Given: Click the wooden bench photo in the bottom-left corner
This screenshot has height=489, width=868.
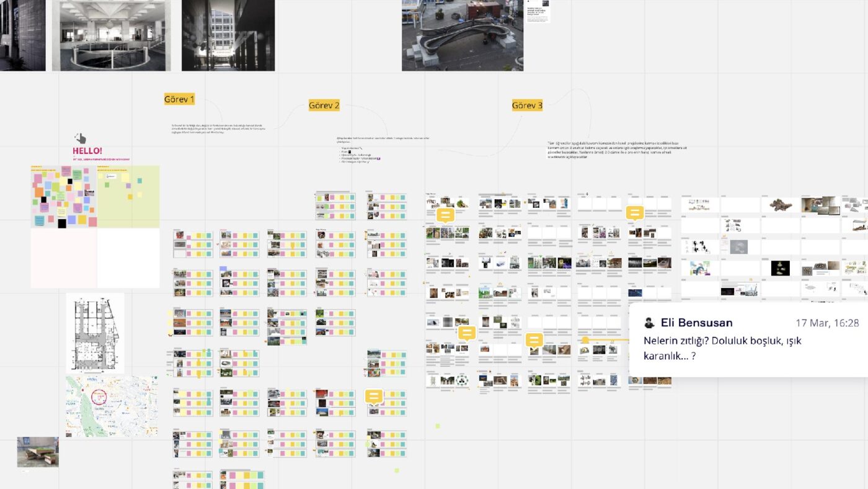Looking at the screenshot, I should 37,452.
